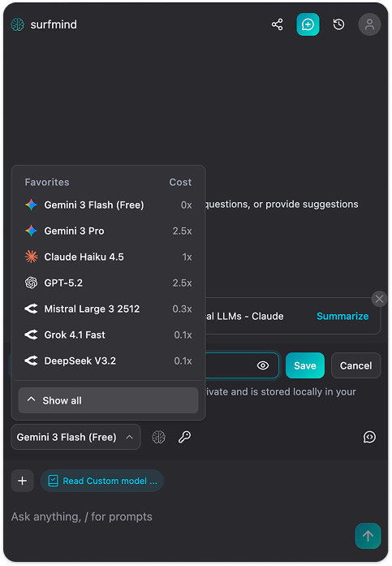
Task: Click the 'LLMs - Claude' page title text
Action: 244,316
